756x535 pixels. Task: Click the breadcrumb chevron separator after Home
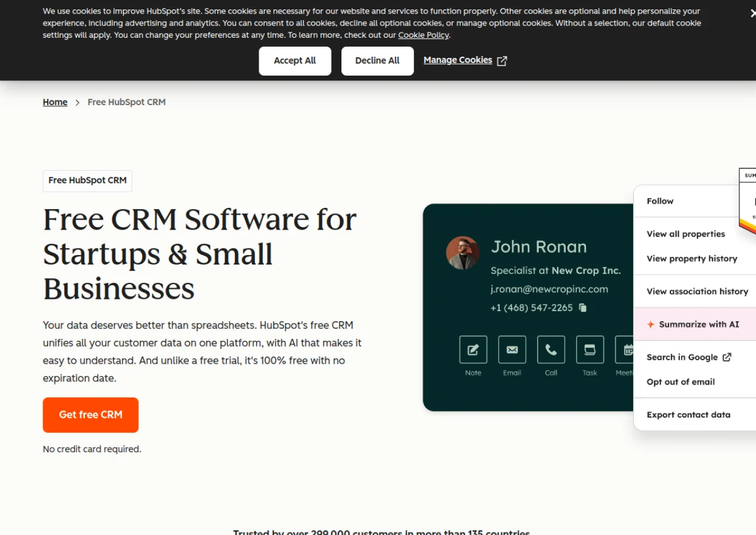(77, 103)
